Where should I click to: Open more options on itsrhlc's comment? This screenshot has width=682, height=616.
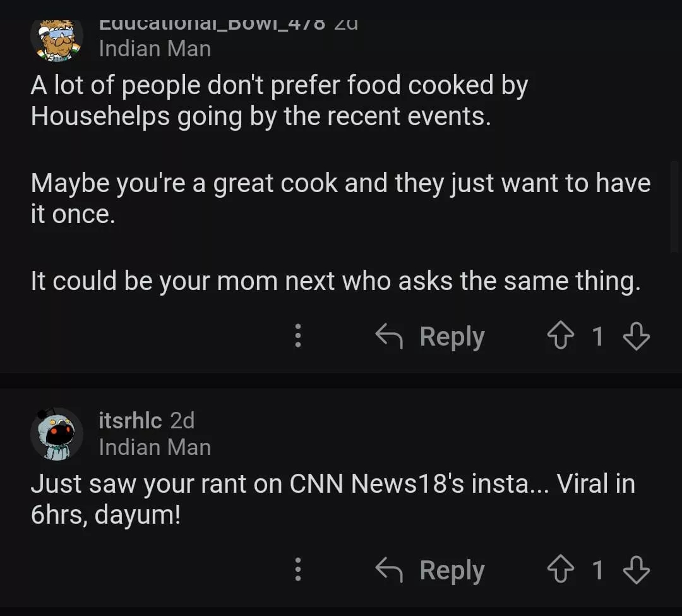pyautogui.click(x=298, y=571)
